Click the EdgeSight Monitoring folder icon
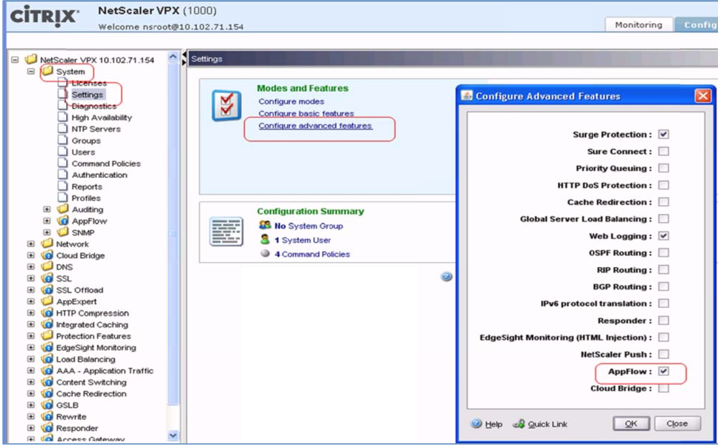The width and height of the screenshot is (718, 447). (47, 347)
